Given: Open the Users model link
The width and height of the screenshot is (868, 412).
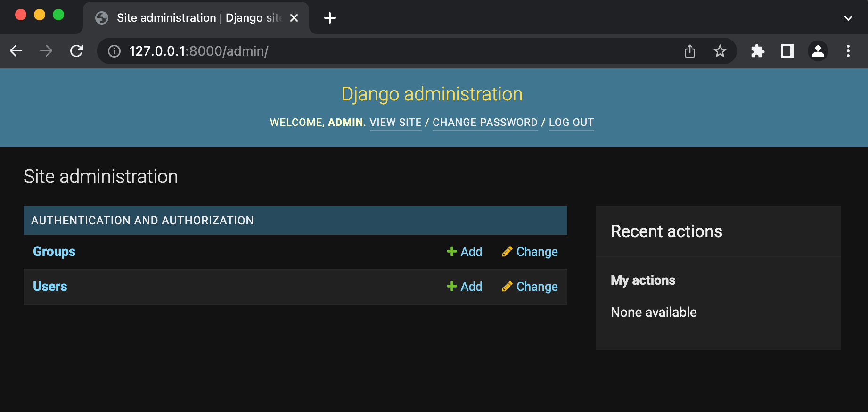Looking at the screenshot, I should [50, 287].
